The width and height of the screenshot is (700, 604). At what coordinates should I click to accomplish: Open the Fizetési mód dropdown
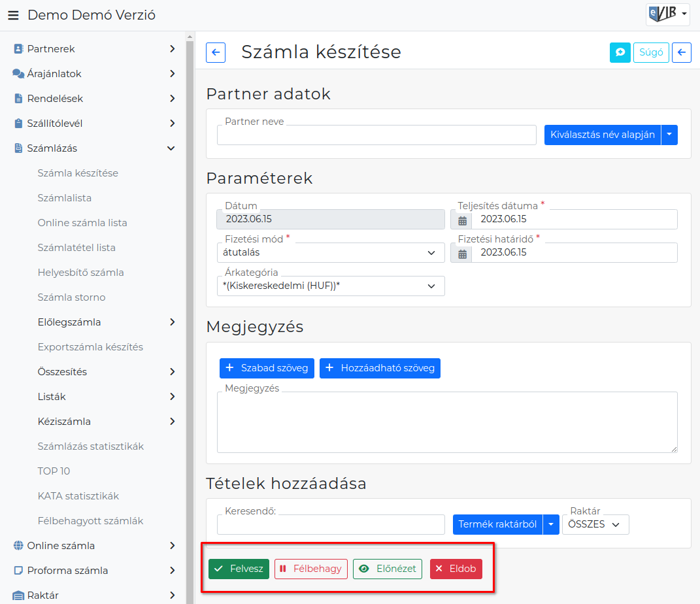pos(330,253)
